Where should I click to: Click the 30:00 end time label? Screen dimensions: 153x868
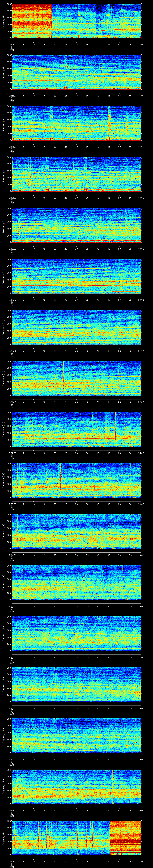(x=141, y=810)
